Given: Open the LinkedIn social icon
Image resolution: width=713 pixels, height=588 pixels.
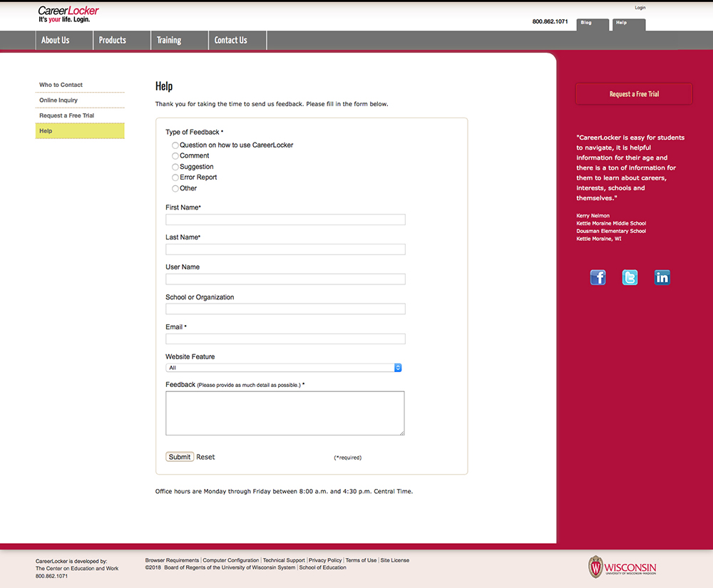Looking at the screenshot, I should (662, 277).
